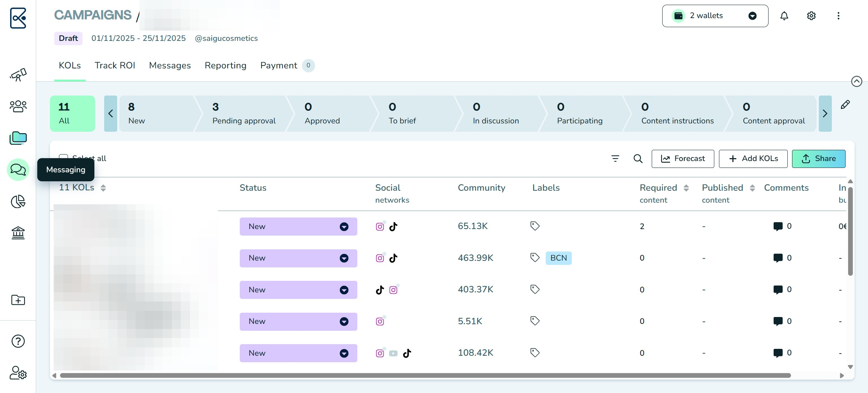868x393 pixels.
Task: Click the Add KOLs button
Action: [753, 159]
